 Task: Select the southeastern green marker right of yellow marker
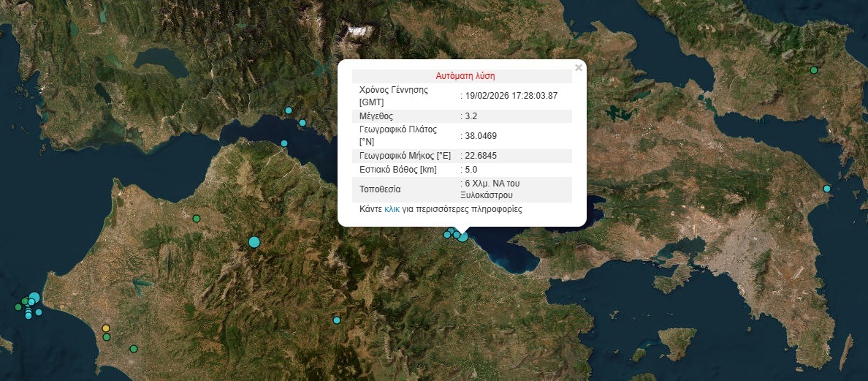tap(134, 348)
